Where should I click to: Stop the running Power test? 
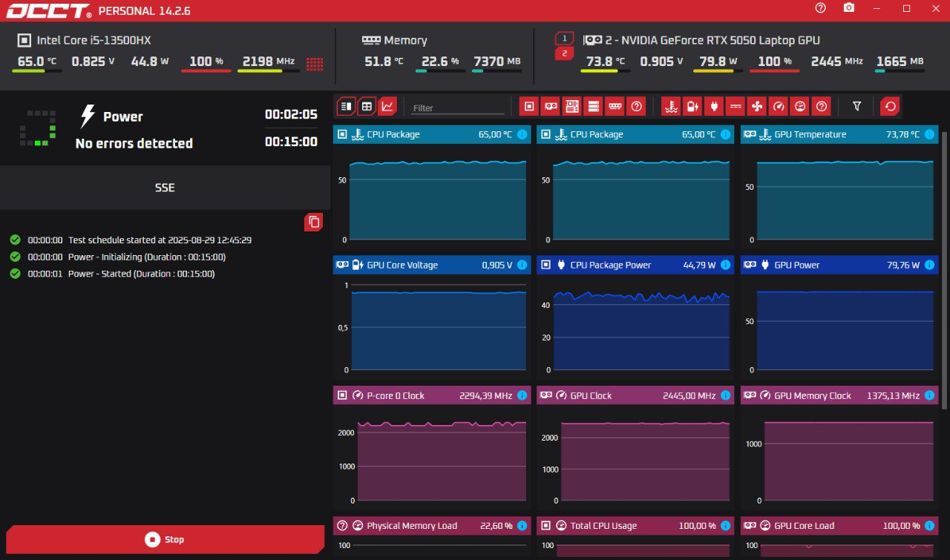(x=165, y=539)
